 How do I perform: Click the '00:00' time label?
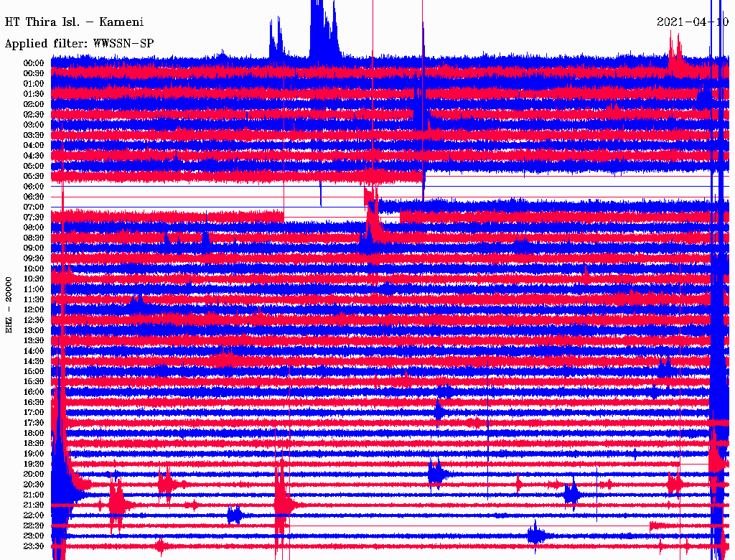click(34, 63)
